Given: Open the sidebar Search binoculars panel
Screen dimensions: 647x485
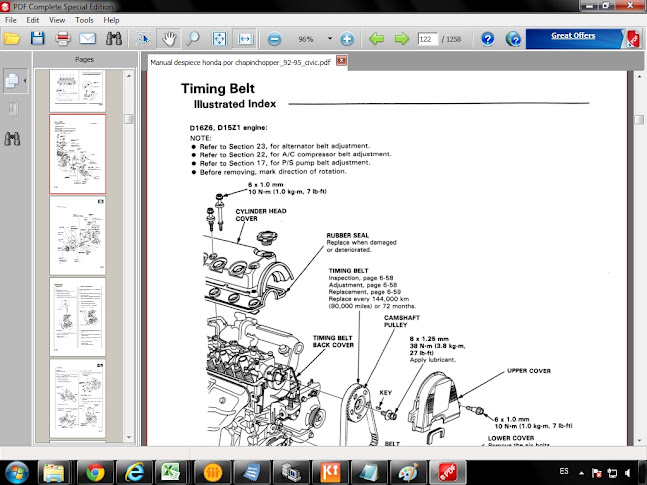Looking at the screenshot, I should [x=12, y=139].
